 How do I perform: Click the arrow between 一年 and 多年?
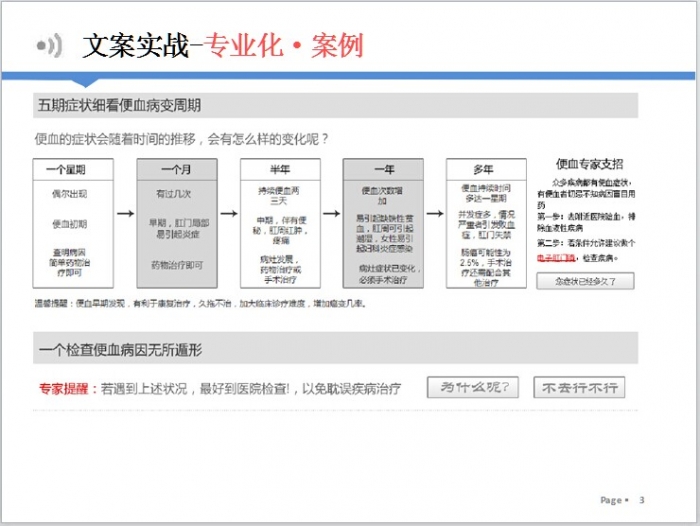pyautogui.click(x=434, y=213)
